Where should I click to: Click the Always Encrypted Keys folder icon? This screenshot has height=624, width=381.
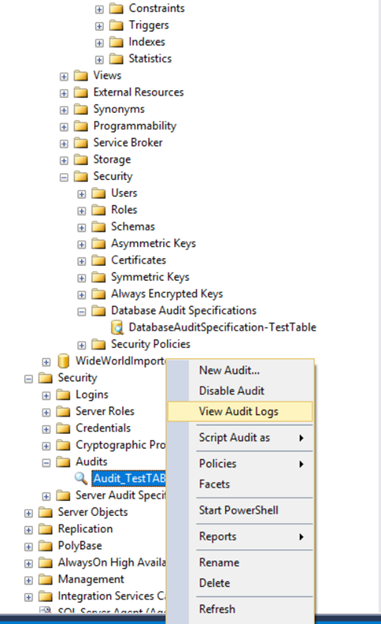point(98,294)
